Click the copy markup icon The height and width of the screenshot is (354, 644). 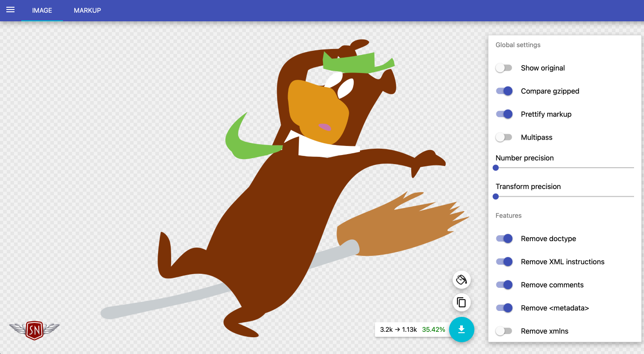(461, 302)
